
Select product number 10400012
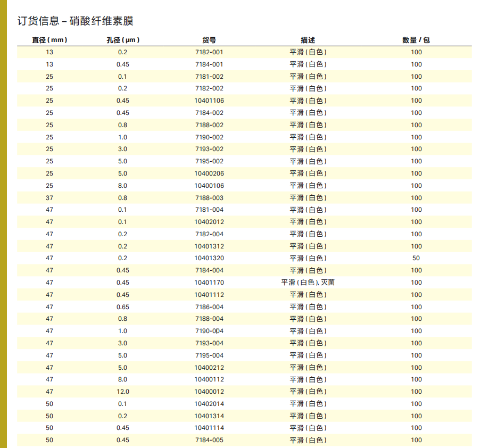pos(209,392)
